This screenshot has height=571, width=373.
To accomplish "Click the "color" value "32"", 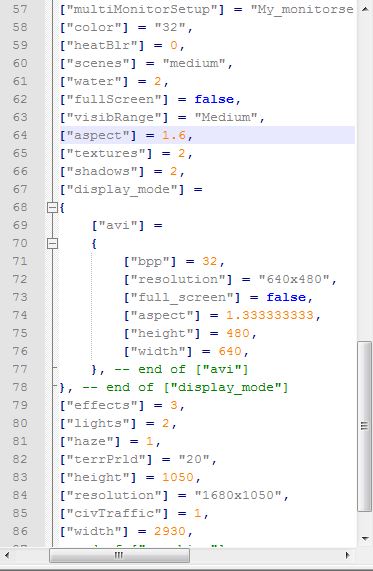I will 170,27.
